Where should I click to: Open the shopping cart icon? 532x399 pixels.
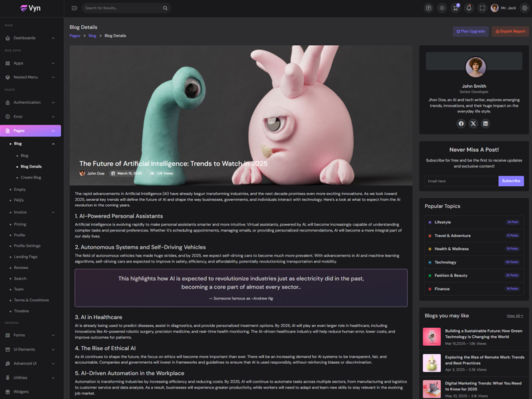point(456,8)
